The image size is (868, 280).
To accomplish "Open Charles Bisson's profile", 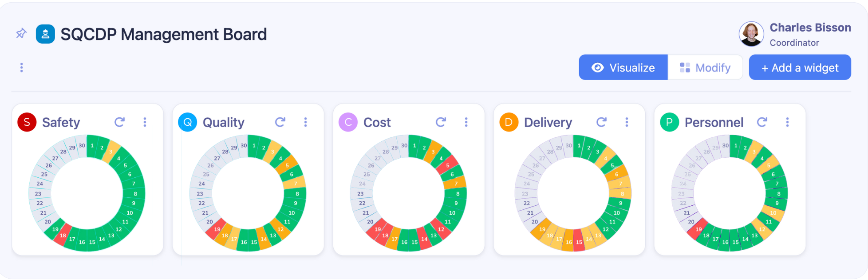I will point(752,34).
